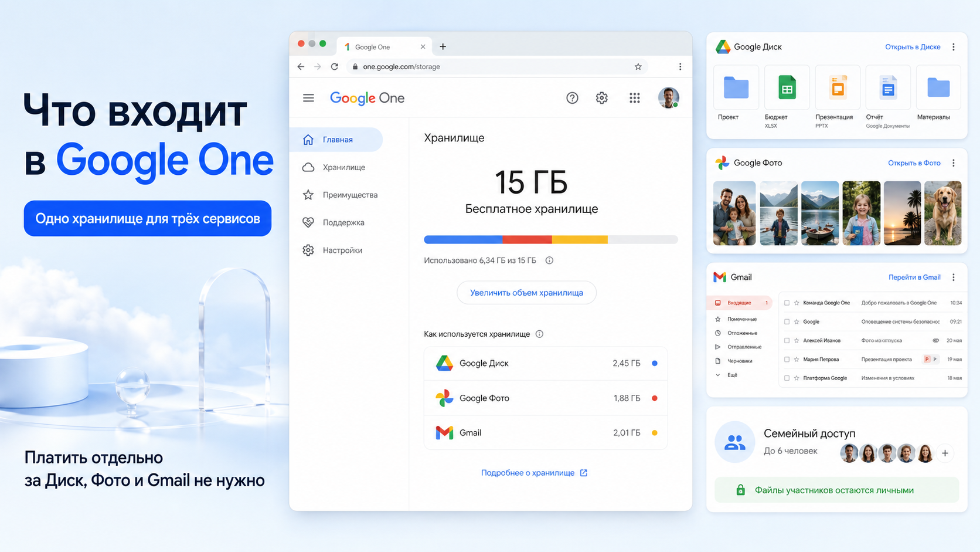Select checkbox for the Google security alert email

point(787,322)
